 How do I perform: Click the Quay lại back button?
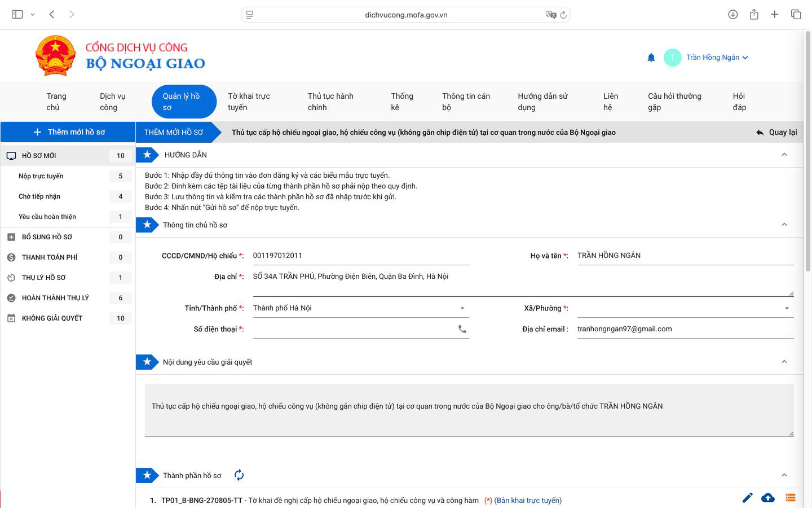tap(776, 132)
